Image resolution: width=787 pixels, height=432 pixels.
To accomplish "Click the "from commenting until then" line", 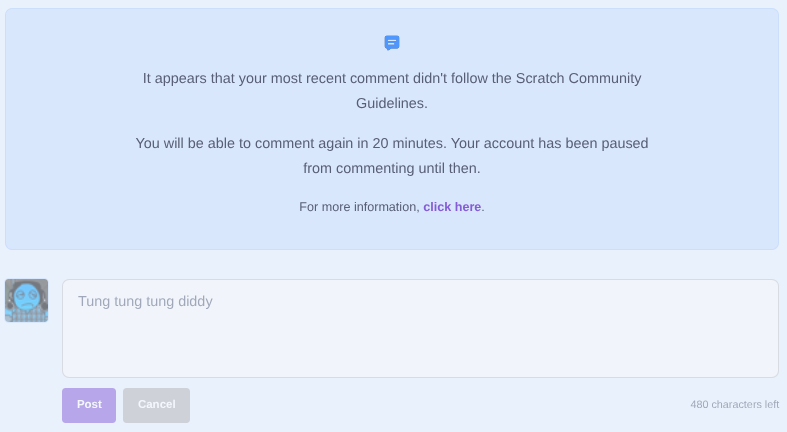I will click(x=392, y=169).
